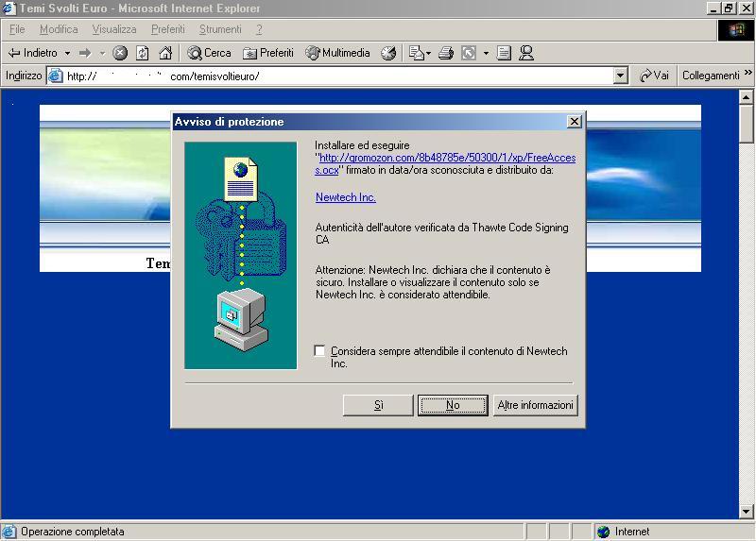Expand the edit icon dropdown arrow
Viewport: 756px width, 541px height.
[486, 53]
